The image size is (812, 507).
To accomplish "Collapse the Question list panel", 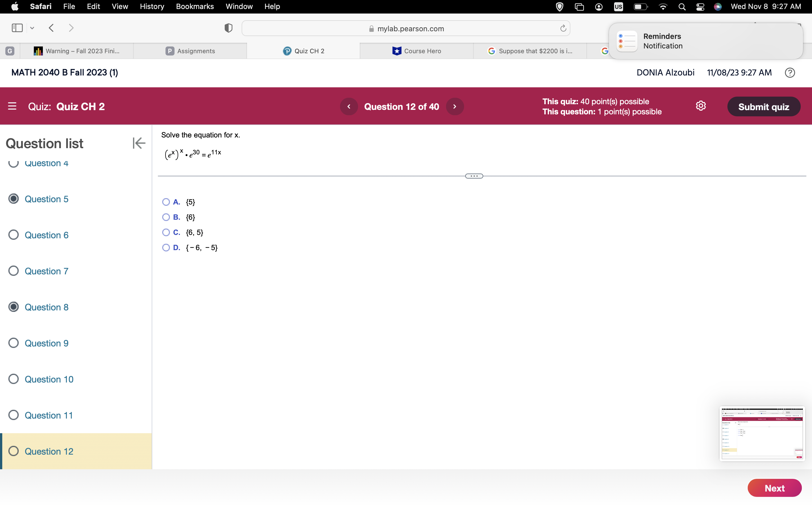I will (x=139, y=143).
